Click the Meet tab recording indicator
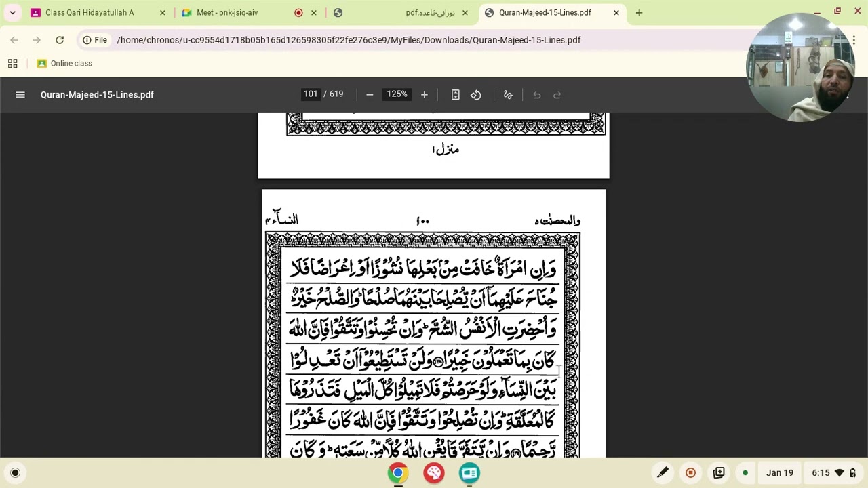 pos(298,12)
